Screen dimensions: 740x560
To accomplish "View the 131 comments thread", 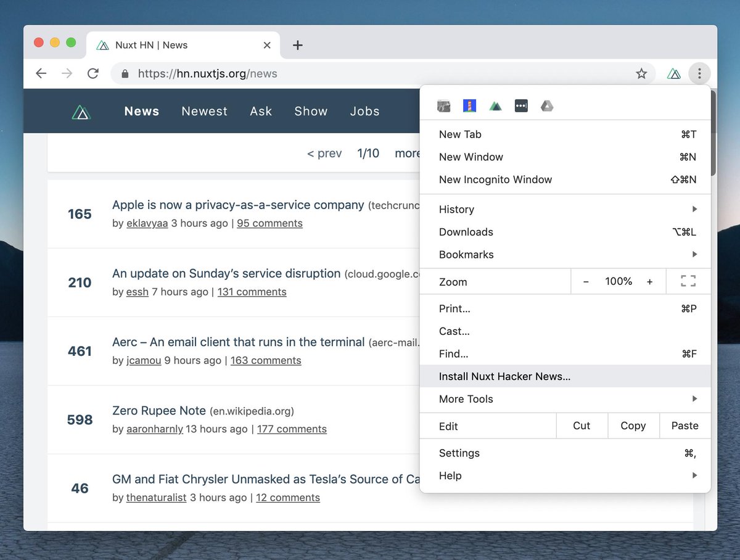I will (252, 292).
